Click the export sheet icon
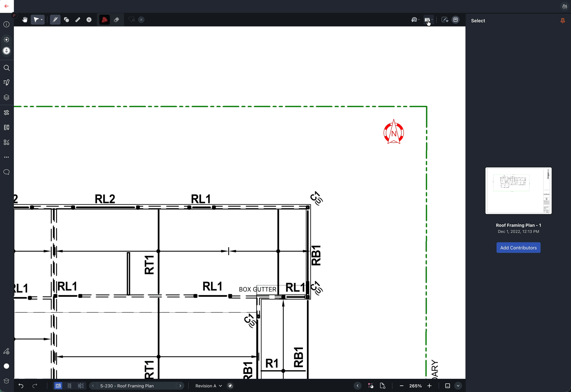Viewport: 571px width, 392px height. click(x=383, y=386)
